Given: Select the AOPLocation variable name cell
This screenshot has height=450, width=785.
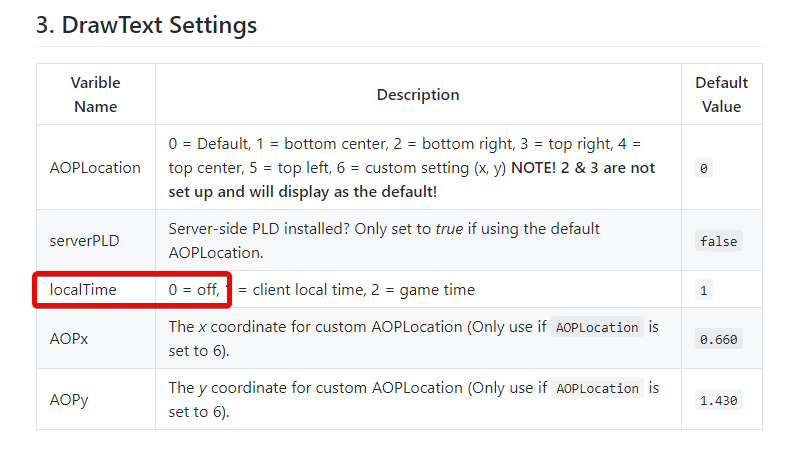Looking at the screenshot, I should (95, 168).
